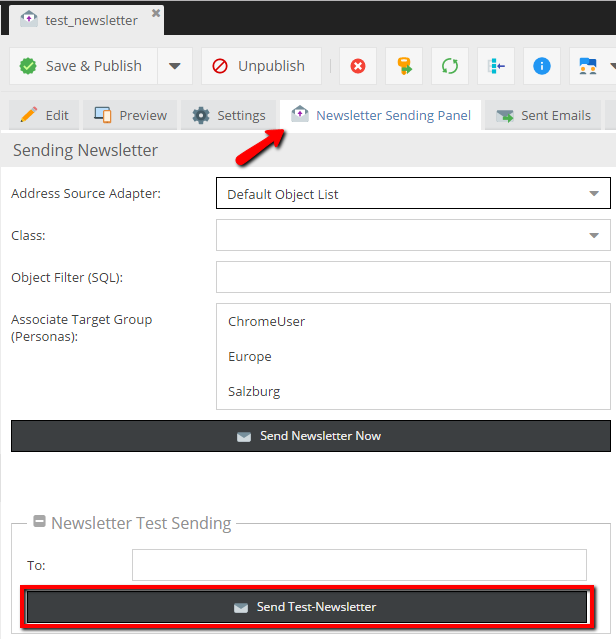The image size is (616, 639).
Task: Open the Class dropdown
Action: click(594, 236)
